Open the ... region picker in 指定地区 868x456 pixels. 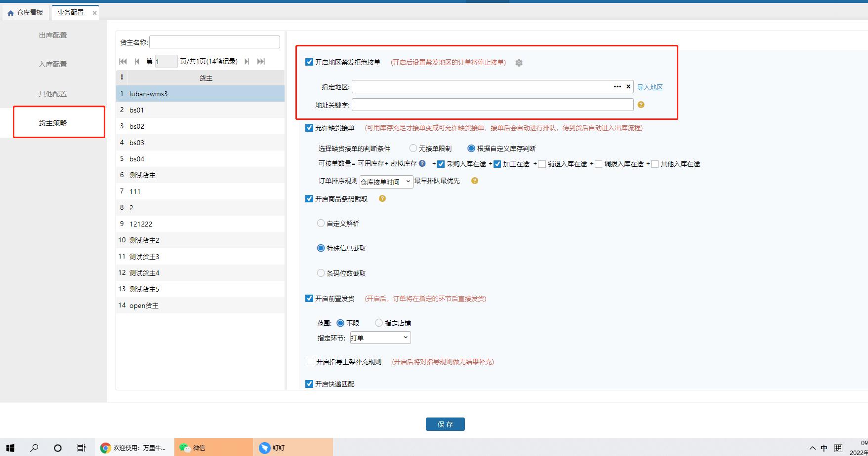(617, 86)
